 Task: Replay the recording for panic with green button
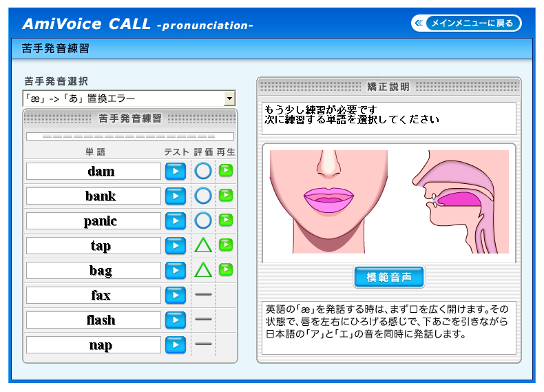(x=226, y=220)
